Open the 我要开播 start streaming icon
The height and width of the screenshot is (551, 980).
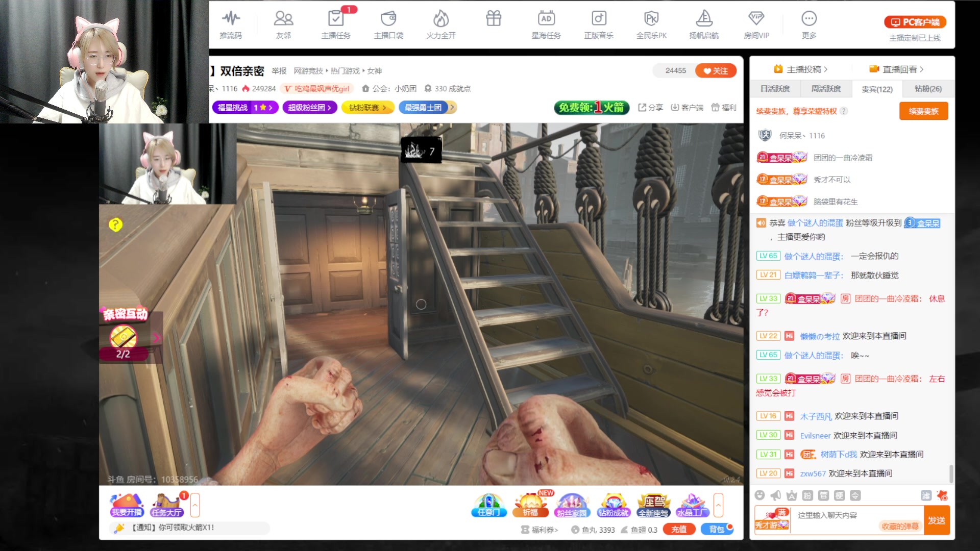(127, 506)
